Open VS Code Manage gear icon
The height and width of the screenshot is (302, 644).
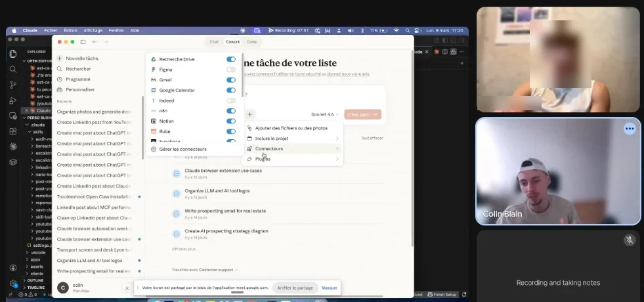pyautogui.click(x=12, y=283)
